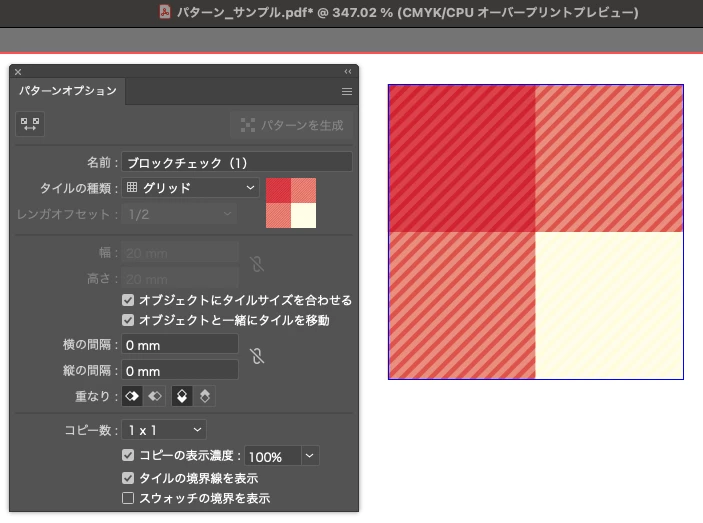Select left-in-front overlap option
Viewport: 703px width, 523px height.
click(132, 396)
